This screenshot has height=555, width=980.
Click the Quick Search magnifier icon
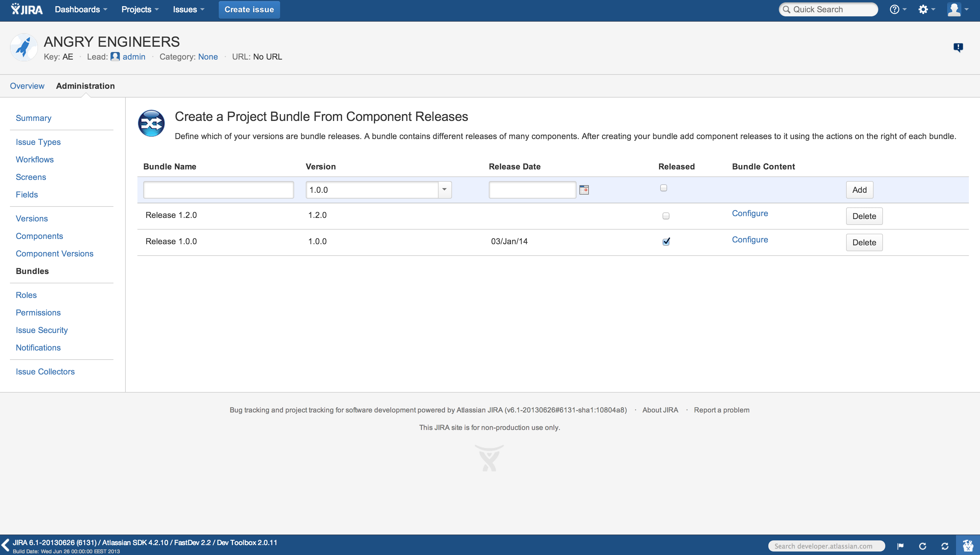[x=786, y=10]
